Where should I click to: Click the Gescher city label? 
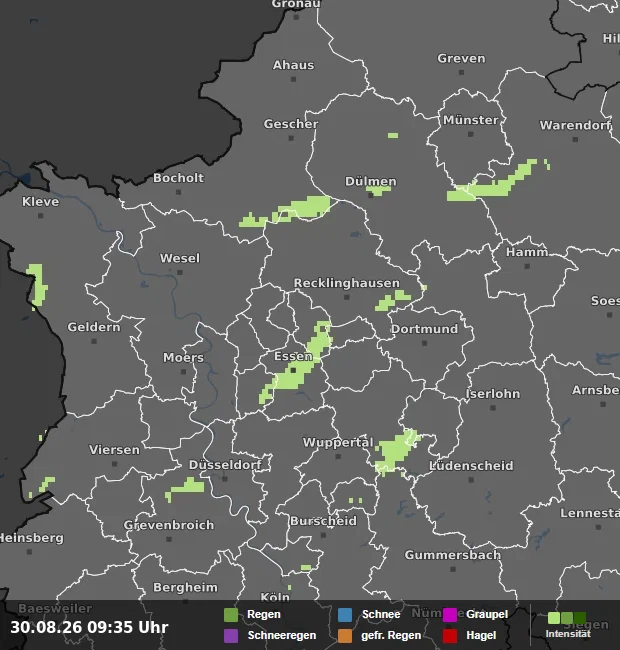coord(291,124)
